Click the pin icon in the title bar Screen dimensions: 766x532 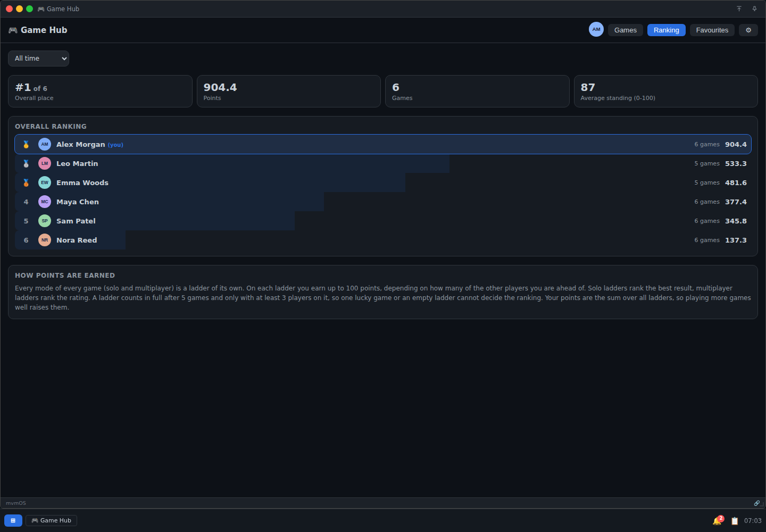point(754,9)
